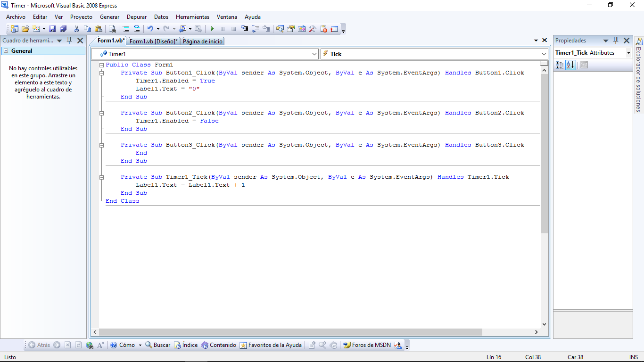644x362 pixels.
Task: Collapse the General group in Toolbox
Action: tap(6, 51)
